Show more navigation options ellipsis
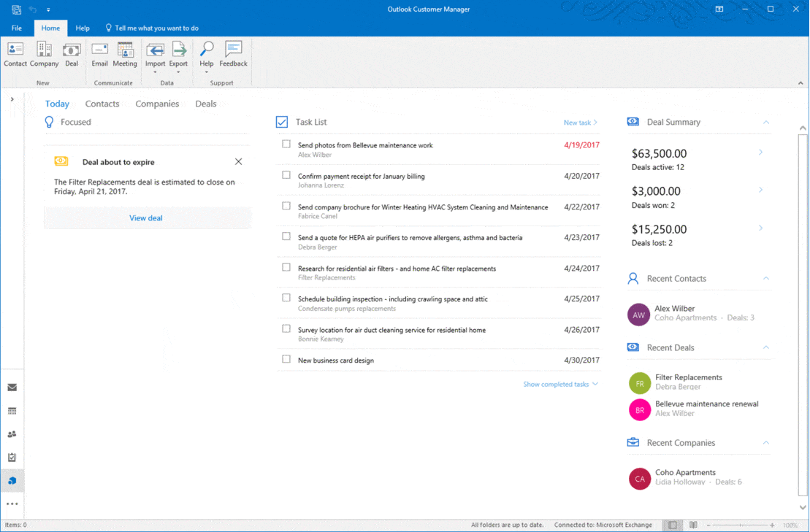 point(12,504)
